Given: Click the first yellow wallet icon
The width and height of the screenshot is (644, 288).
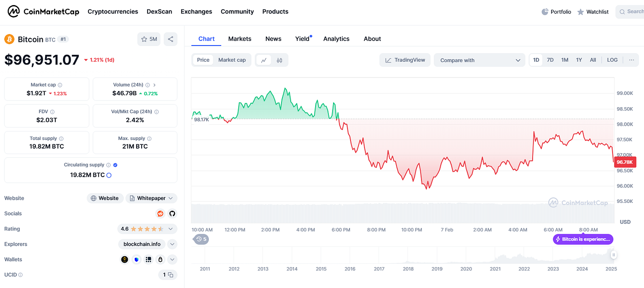Looking at the screenshot, I should [125, 259].
